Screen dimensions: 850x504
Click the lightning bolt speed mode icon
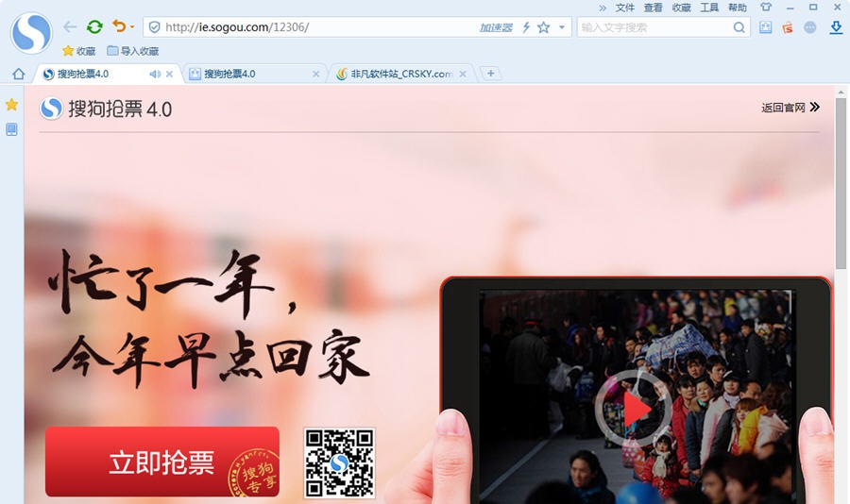click(x=526, y=27)
